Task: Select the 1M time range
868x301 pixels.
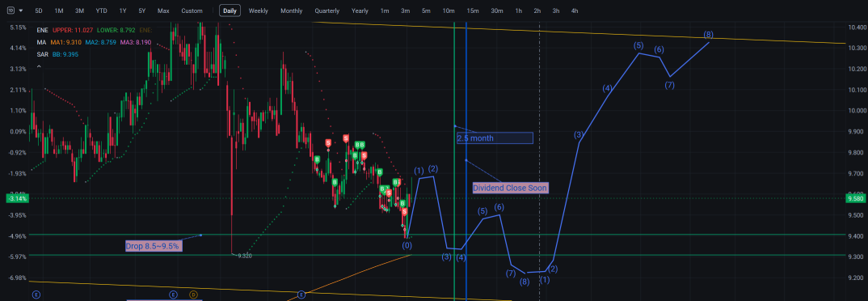Action: (x=59, y=11)
